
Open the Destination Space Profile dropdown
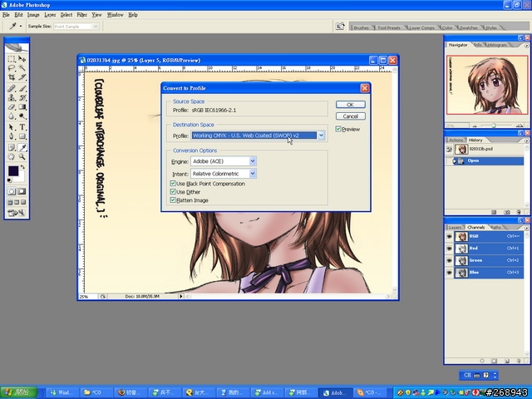(x=321, y=135)
